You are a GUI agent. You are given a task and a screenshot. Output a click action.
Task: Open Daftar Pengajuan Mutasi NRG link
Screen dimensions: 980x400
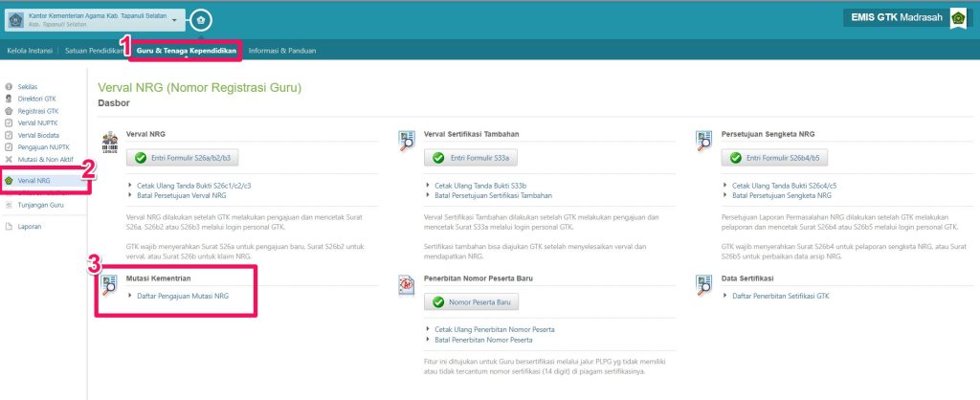182,297
